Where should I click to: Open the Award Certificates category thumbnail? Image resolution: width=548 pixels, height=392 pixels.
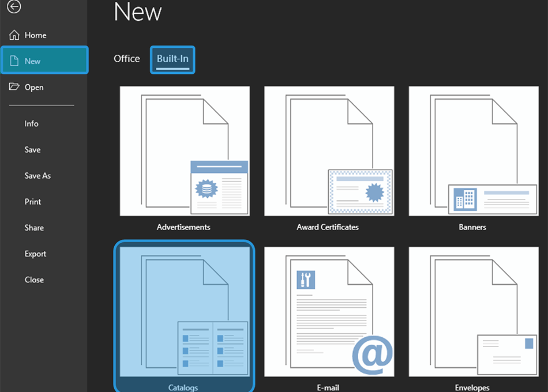329,151
